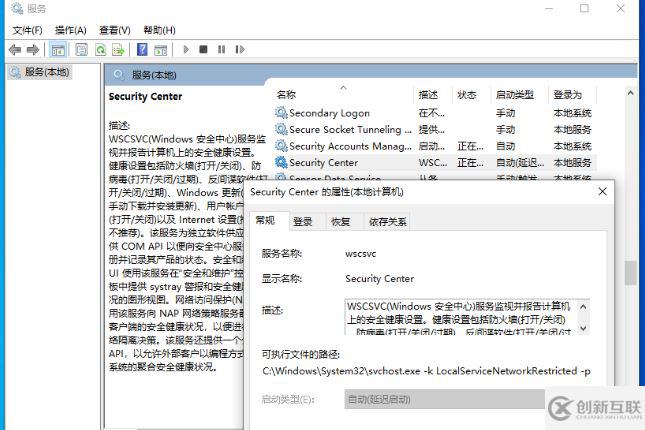Toggle the show/hide console tree icon
This screenshot has width=645, height=430.
[58, 50]
